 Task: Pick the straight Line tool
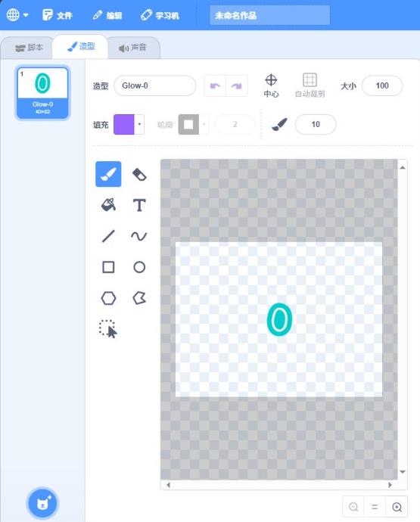point(108,236)
